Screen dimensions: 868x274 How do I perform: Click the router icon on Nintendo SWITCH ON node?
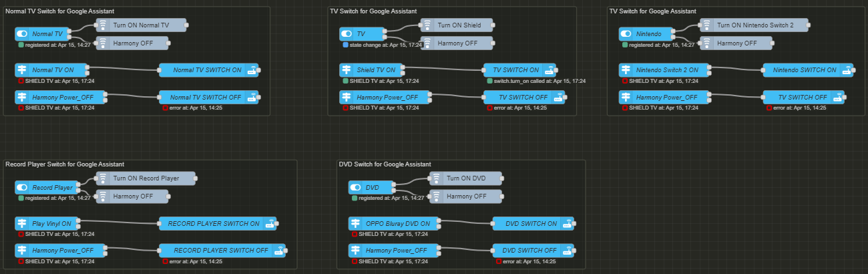[x=846, y=70]
